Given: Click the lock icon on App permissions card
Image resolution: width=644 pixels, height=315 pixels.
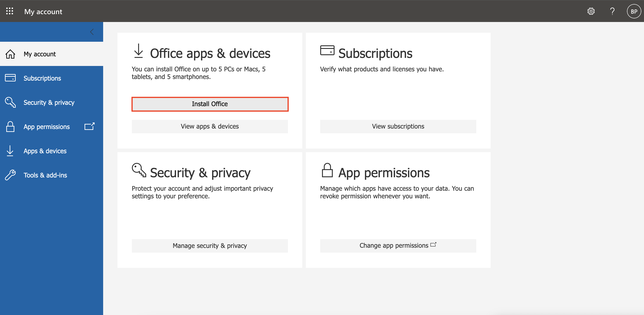Looking at the screenshot, I should point(327,170).
